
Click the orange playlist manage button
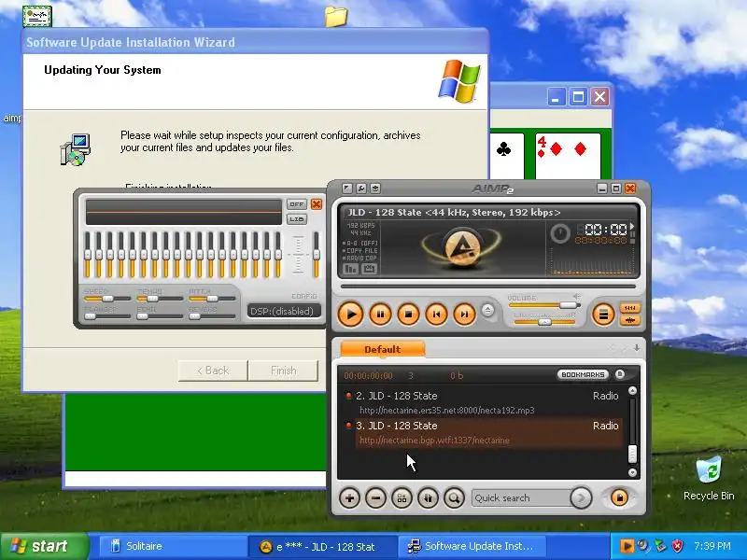[619, 497]
